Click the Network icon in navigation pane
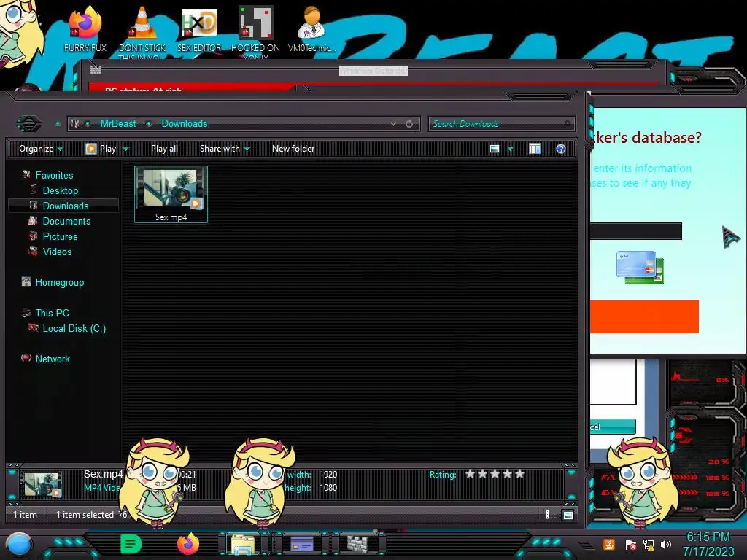This screenshot has height=560, width=747. [x=26, y=358]
